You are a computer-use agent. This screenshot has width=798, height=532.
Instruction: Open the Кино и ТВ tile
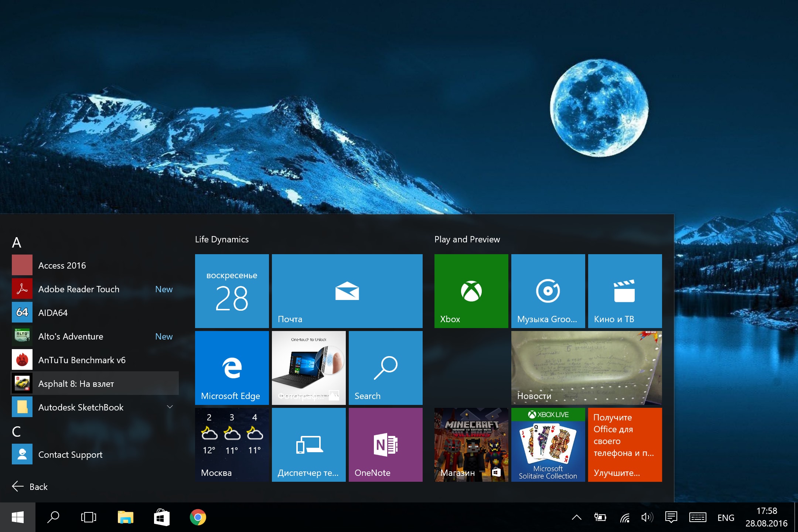(x=625, y=291)
